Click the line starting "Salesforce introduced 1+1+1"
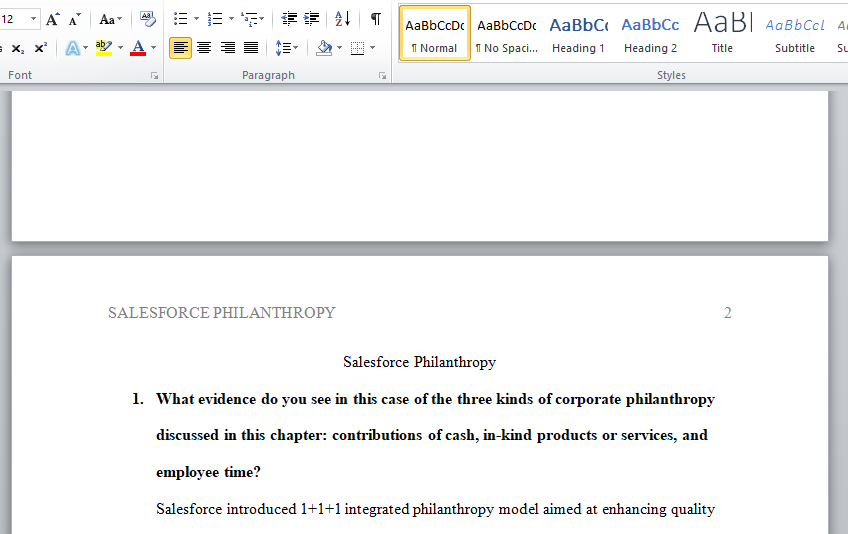The width and height of the screenshot is (848, 534). click(x=435, y=509)
